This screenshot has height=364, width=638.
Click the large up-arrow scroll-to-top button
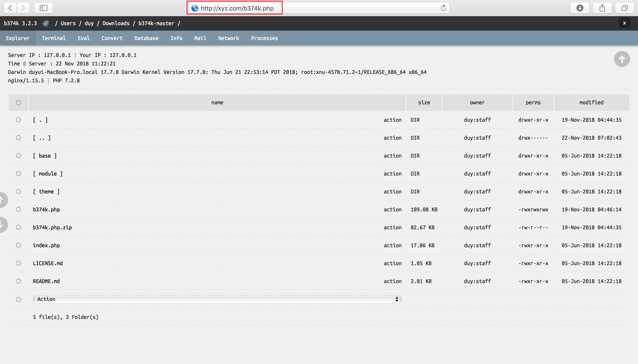(622, 59)
